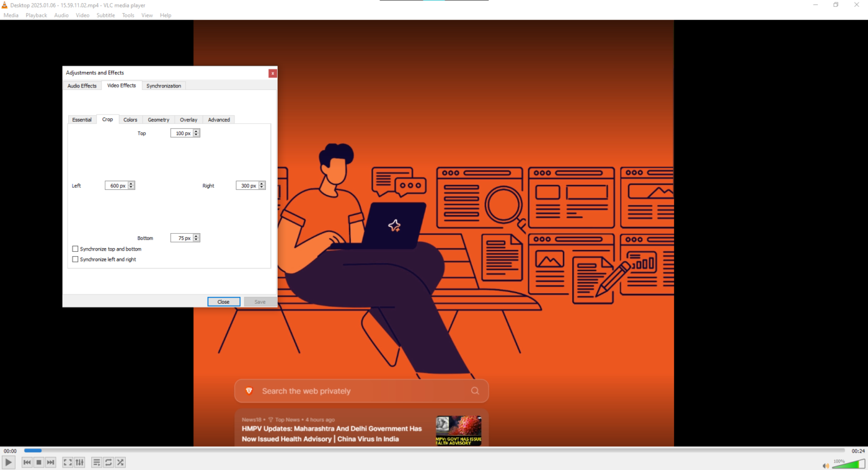
Task: Click the Top crop spinner arrows
Action: click(x=197, y=133)
